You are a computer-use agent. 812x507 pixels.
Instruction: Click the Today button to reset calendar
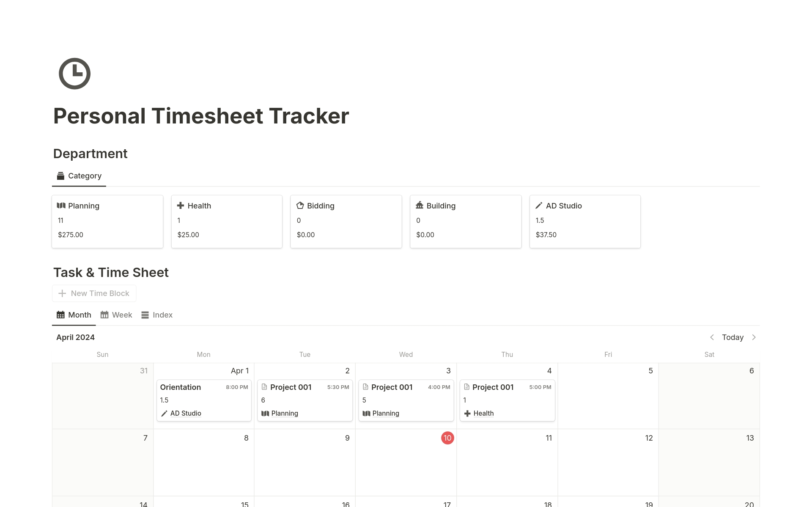coord(732,337)
